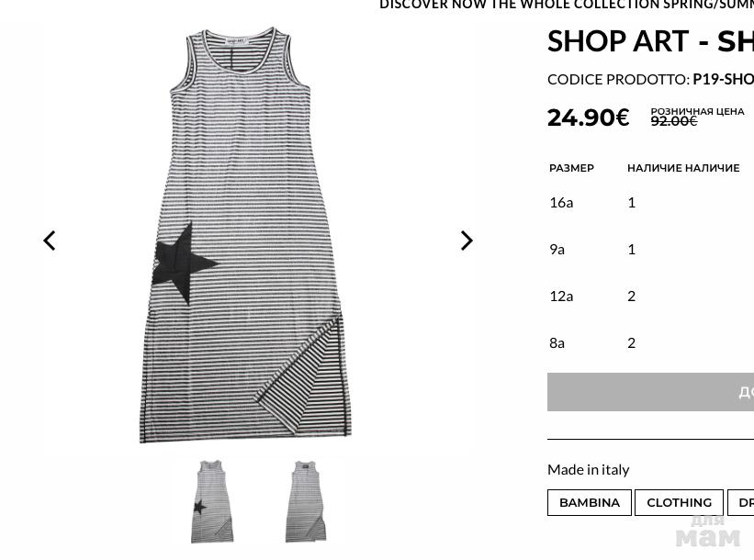This screenshot has height=560, width=754.
Task: Click the crossed-out 92.00€ retail price
Action: pyautogui.click(x=674, y=121)
